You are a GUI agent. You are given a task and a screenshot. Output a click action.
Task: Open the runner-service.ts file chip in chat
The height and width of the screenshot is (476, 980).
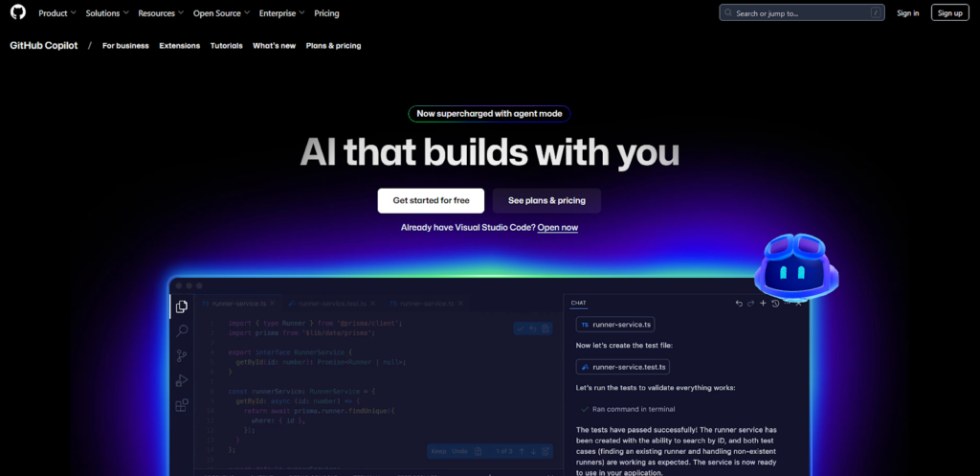[615, 325]
